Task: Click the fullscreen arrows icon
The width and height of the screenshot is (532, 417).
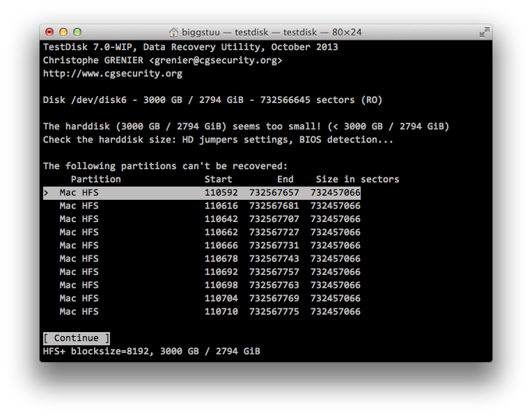Action: (484, 32)
